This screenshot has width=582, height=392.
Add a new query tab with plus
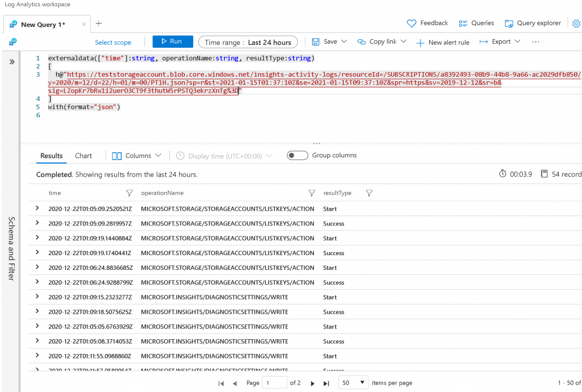click(x=99, y=23)
